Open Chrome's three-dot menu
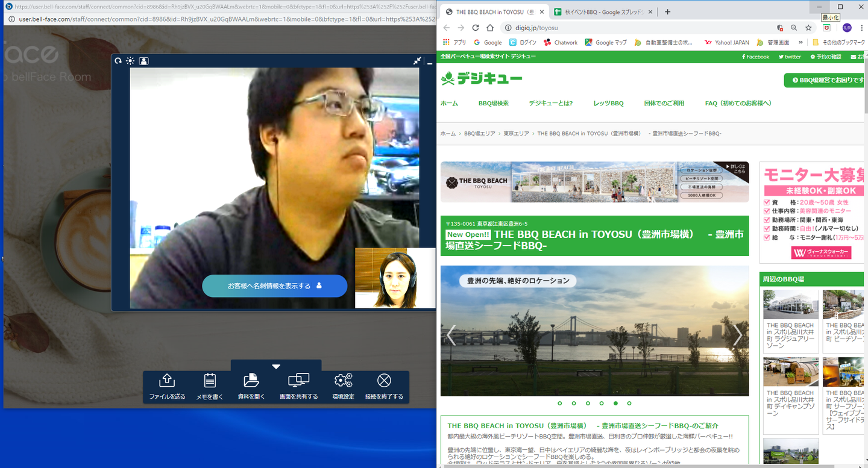The height and width of the screenshot is (468, 868). click(x=863, y=28)
